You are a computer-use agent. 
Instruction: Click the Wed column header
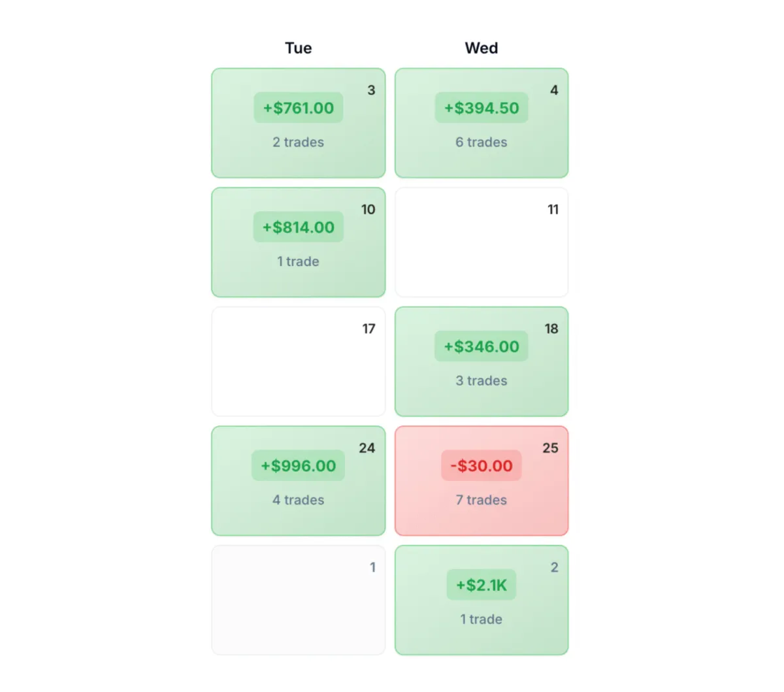tap(482, 48)
